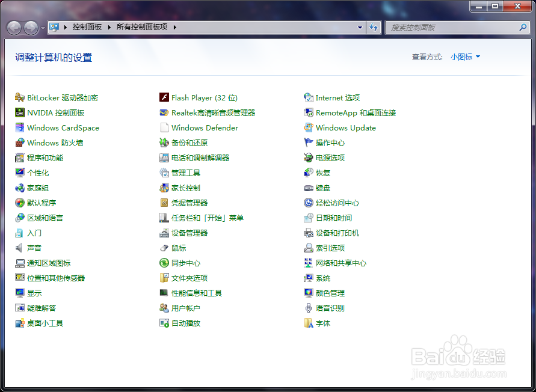Open the 文件夹选项 link

[189, 278]
